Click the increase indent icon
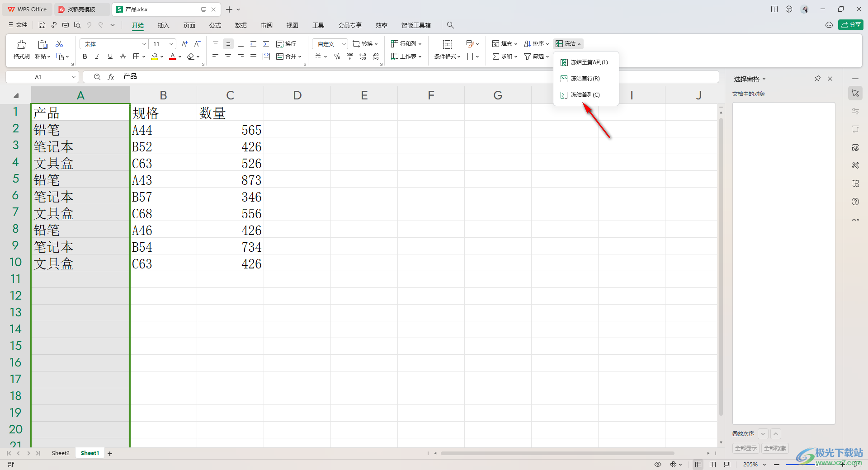Viewport: 868px width, 470px height. (x=266, y=44)
